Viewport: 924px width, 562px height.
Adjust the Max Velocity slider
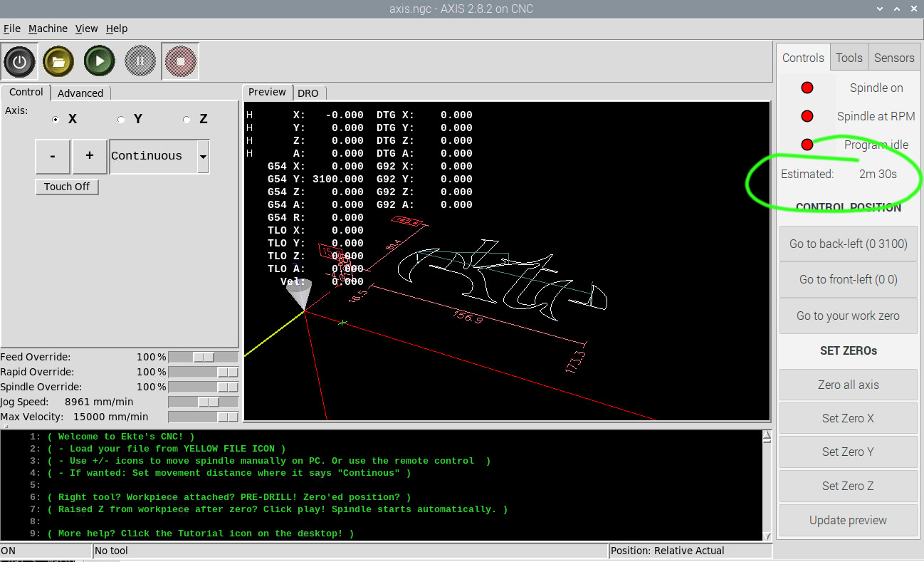pyautogui.click(x=204, y=417)
